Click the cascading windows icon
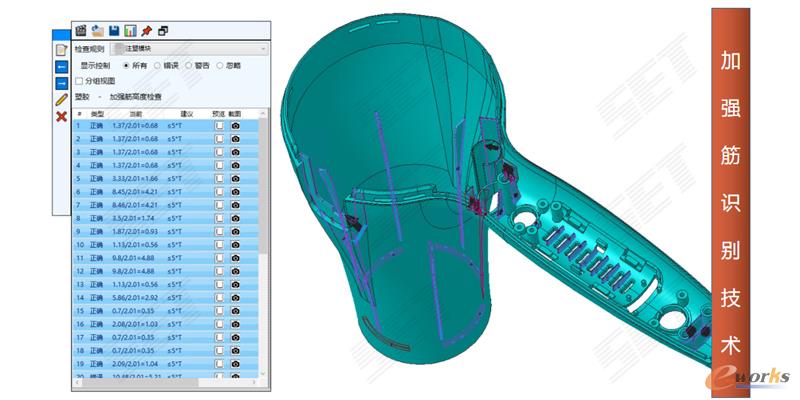Viewport: 800px width, 400px height. click(x=163, y=31)
